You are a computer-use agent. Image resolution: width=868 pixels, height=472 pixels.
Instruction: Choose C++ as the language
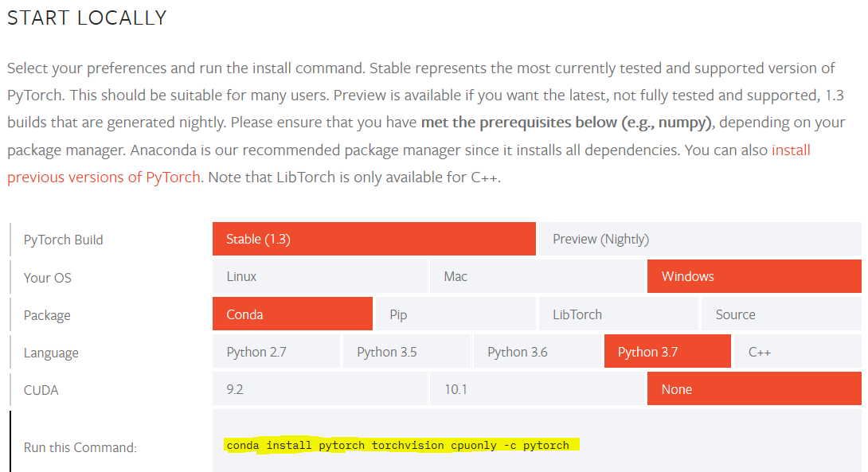click(x=797, y=352)
